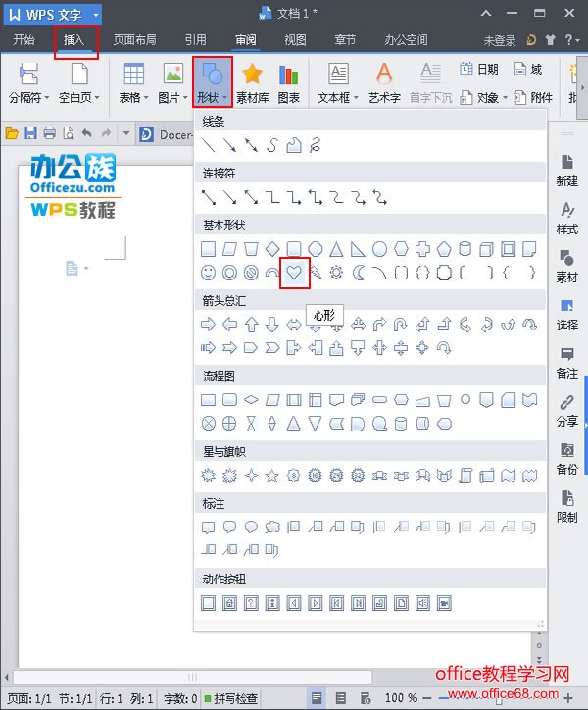Click the Print icon in quick toolbar
This screenshot has height=710, width=588.
click(x=49, y=133)
